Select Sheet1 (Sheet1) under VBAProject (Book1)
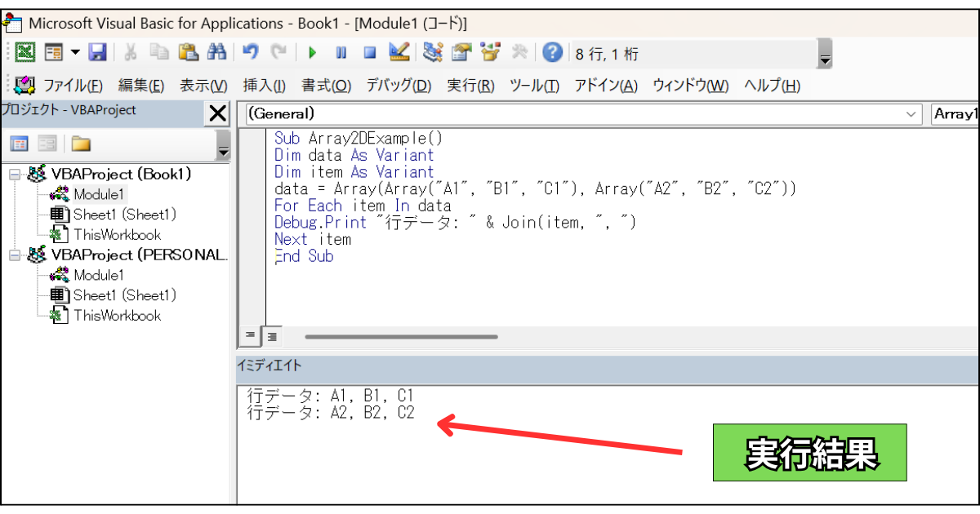 coord(125,215)
